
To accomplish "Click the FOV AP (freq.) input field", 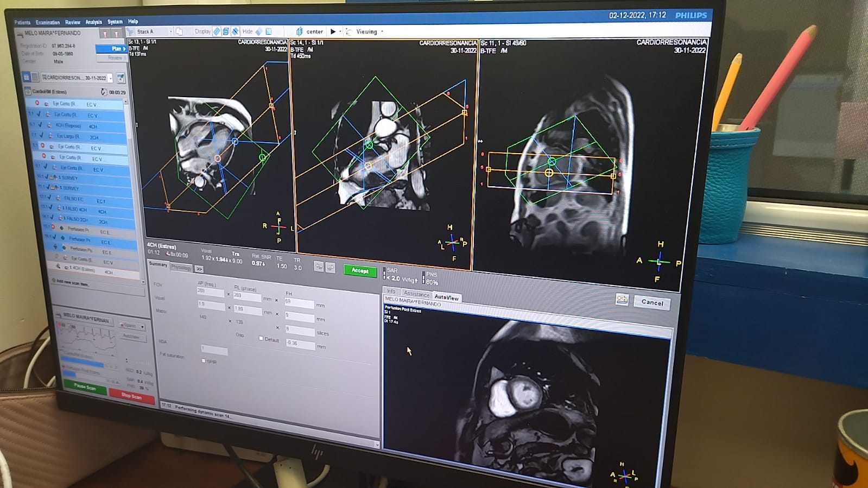I will point(210,292).
